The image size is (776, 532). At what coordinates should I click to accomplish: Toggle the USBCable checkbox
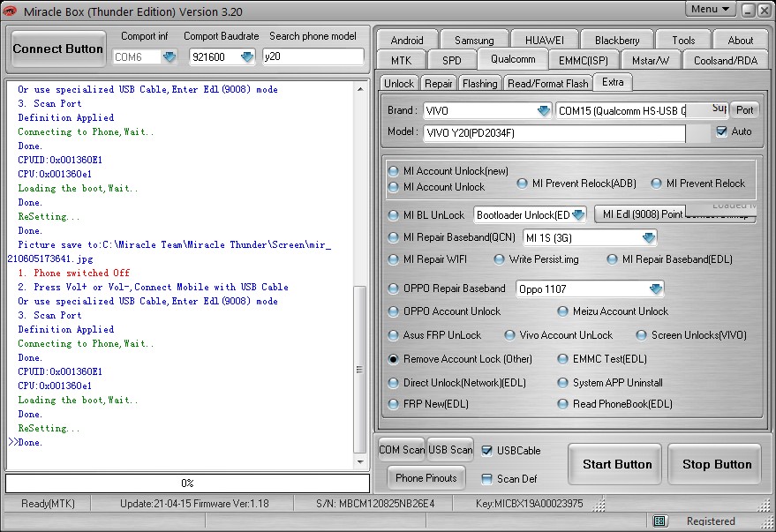(x=487, y=451)
